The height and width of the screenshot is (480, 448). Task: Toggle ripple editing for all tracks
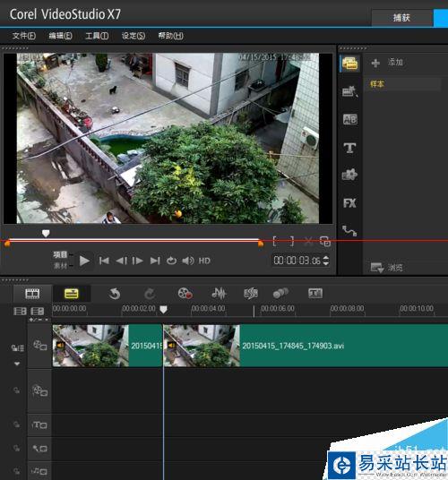coord(18,348)
